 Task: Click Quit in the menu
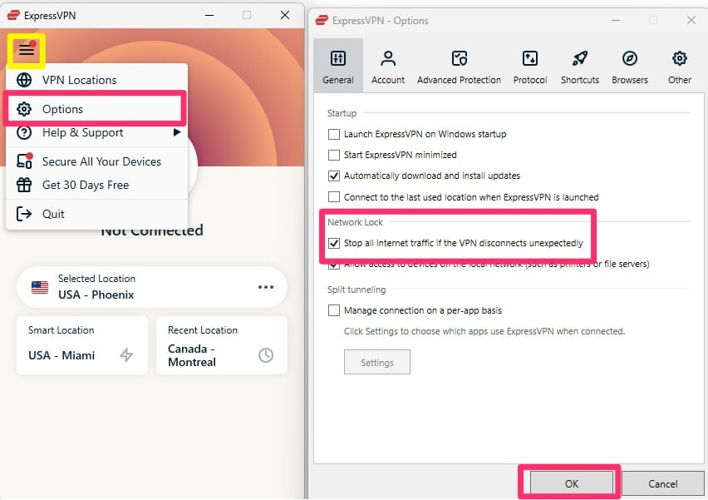pos(53,214)
